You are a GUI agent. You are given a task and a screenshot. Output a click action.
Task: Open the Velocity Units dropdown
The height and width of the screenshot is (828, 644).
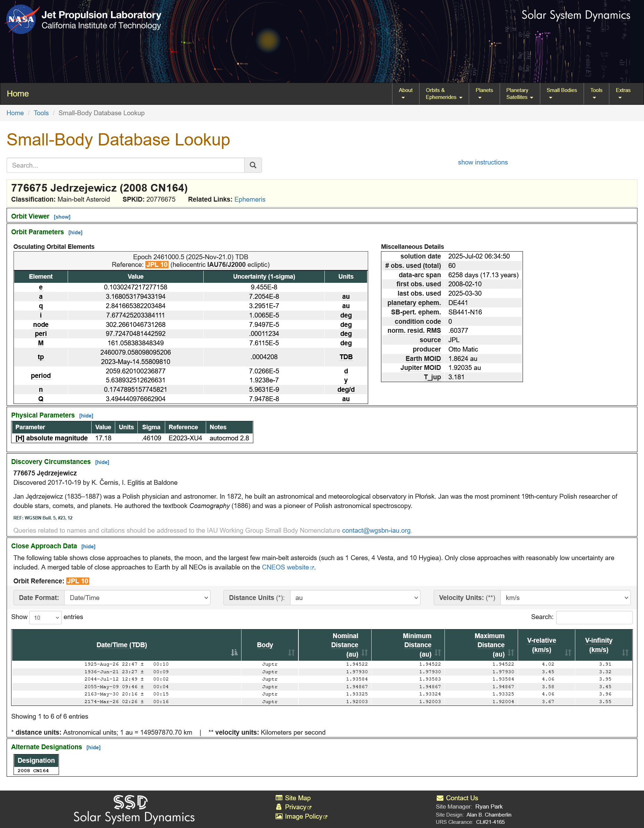(565, 598)
